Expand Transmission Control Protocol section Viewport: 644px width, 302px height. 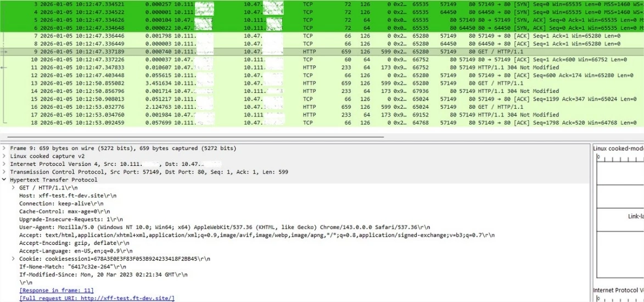coord(4,172)
